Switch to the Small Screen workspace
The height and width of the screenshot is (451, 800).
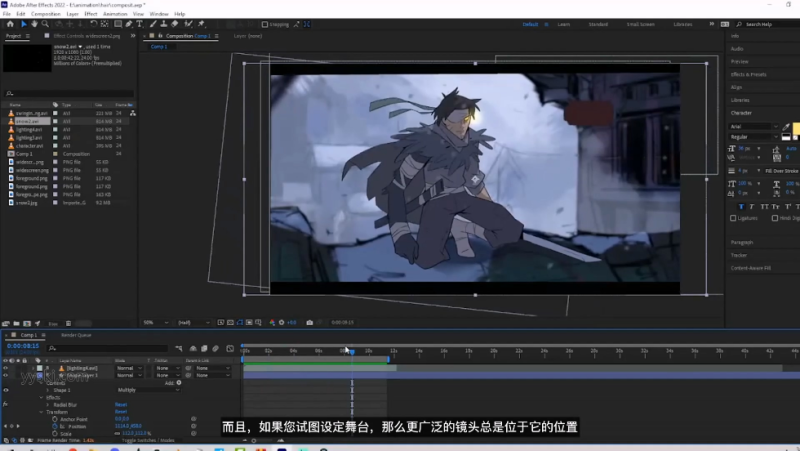point(640,24)
